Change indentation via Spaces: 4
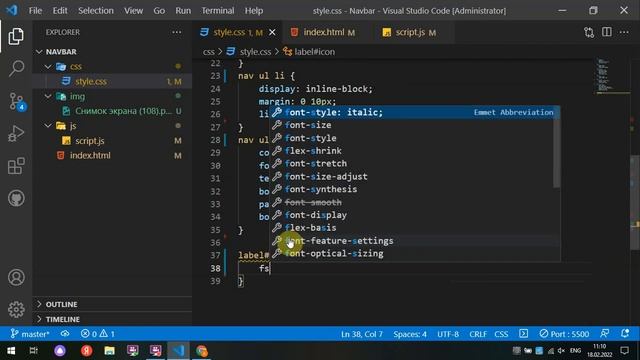Image resolution: width=640 pixels, height=360 pixels. pyautogui.click(x=410, y=334)
